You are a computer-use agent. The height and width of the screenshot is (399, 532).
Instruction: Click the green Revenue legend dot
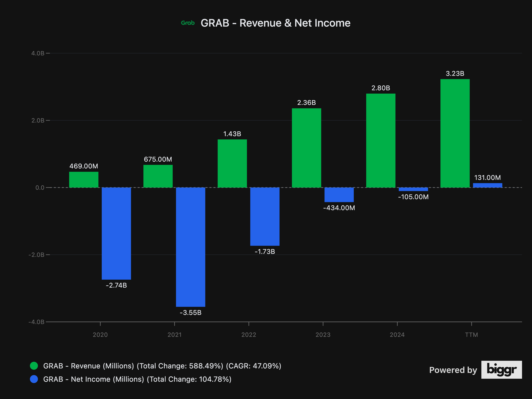point(34,366)
